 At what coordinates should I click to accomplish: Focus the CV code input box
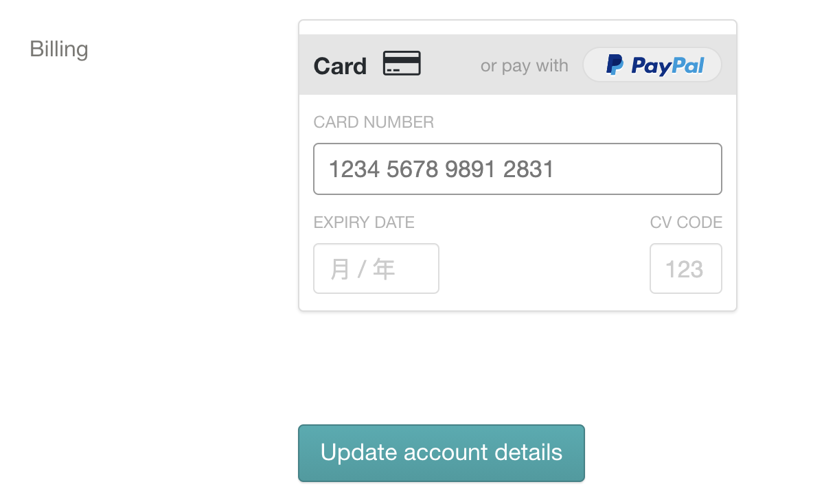(x=686, y=268)
